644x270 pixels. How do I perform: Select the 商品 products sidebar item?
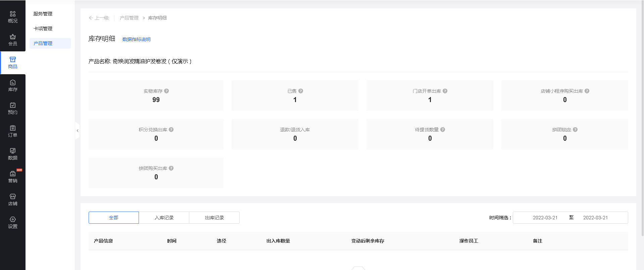coord(13,63)
